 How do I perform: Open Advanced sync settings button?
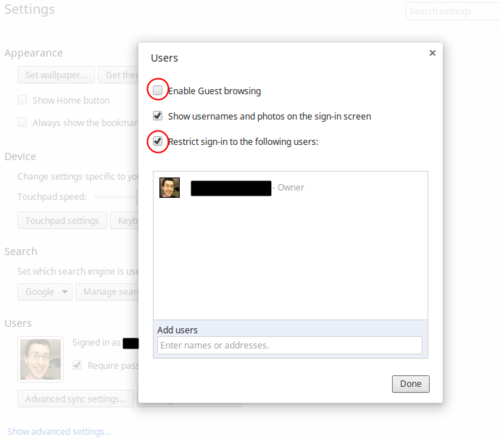76,399
